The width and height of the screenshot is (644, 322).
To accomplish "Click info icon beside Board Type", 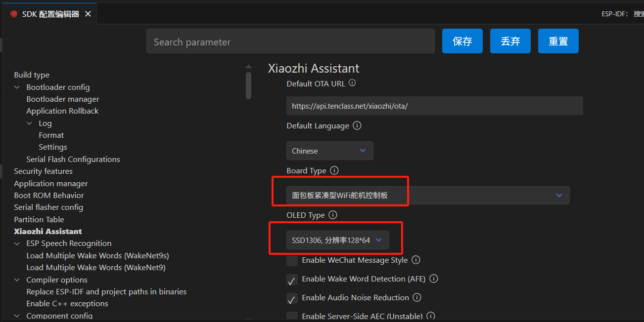I will [334, 170].
